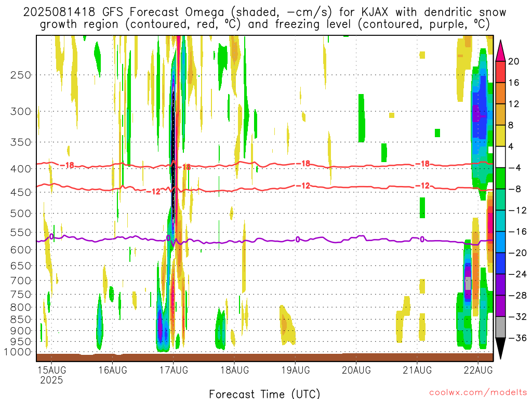This screenshot has width=532, height=399.
Task: Click the -18 contour label near 19AUG
Action: point(303,164)
